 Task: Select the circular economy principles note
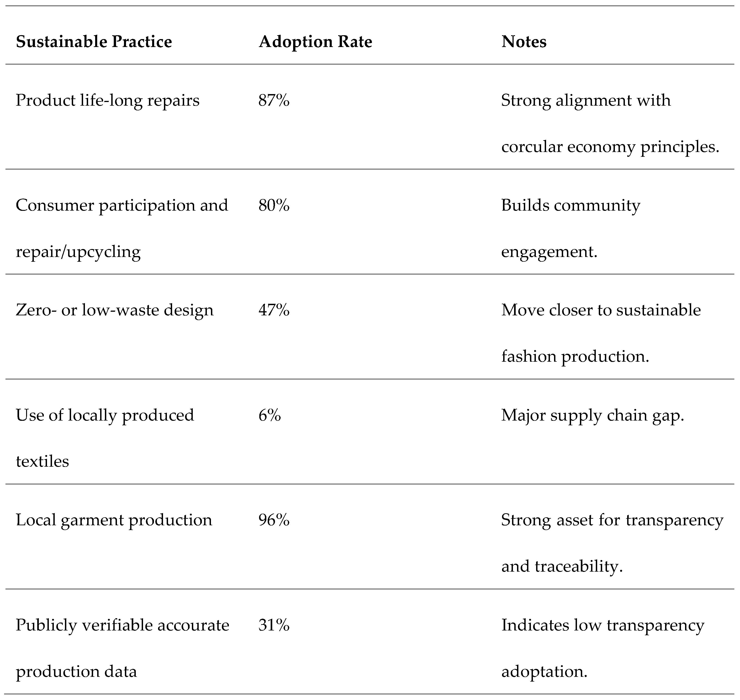[x=610, y=124]
